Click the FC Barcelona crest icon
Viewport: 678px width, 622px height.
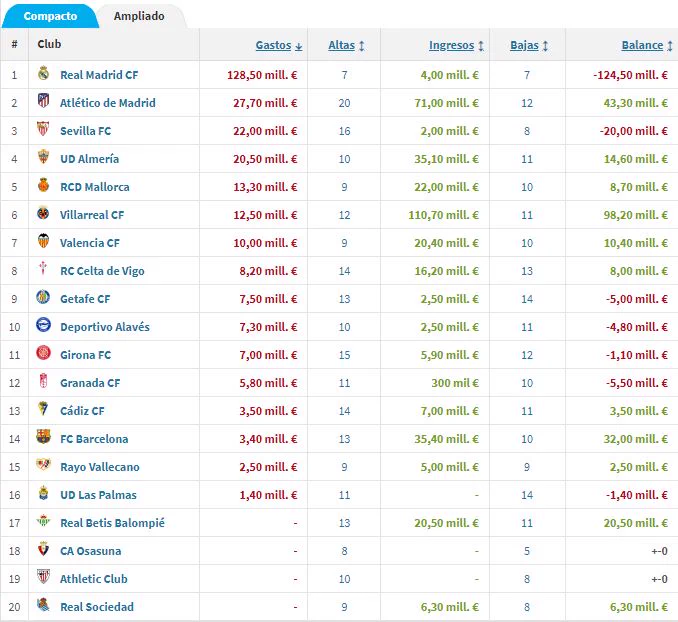pos(43,436)
